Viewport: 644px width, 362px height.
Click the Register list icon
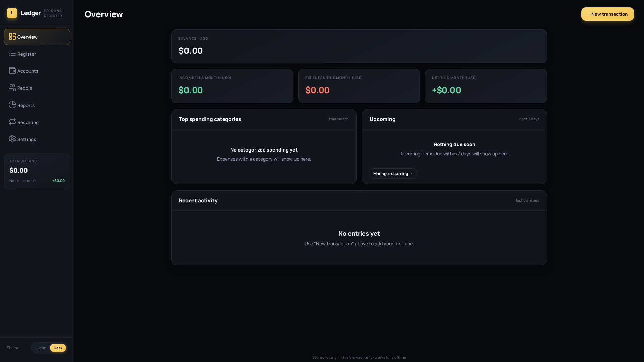pos(12,53)
